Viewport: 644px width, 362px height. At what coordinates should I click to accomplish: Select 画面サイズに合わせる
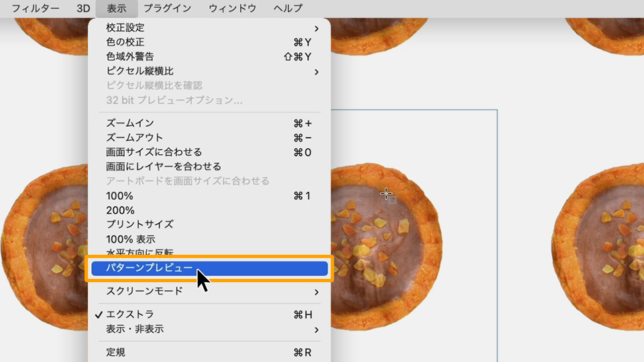coord(209,152)
